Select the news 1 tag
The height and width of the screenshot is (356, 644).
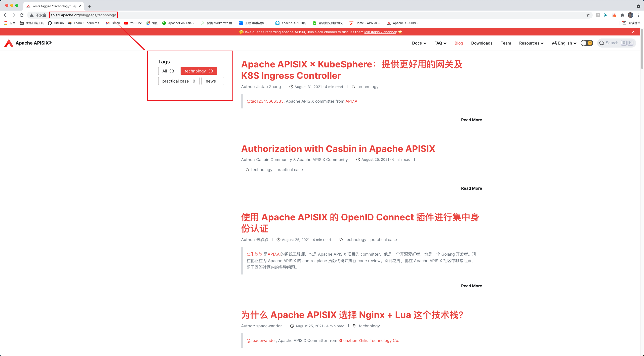point(213,81)
